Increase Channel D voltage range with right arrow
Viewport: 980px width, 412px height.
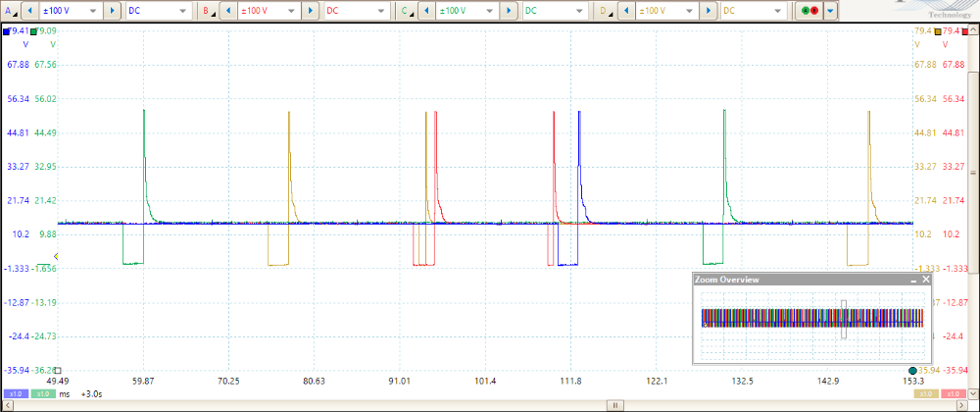point(707,11)
